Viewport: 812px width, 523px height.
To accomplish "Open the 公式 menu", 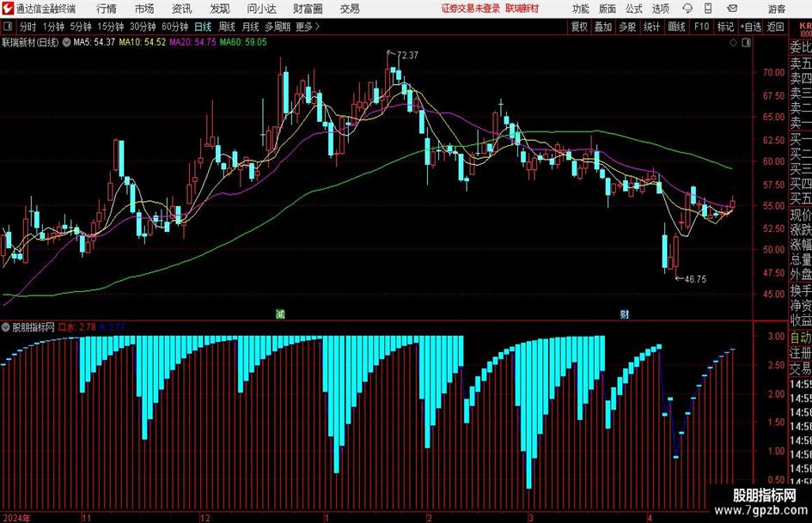I will coord(634,9).
